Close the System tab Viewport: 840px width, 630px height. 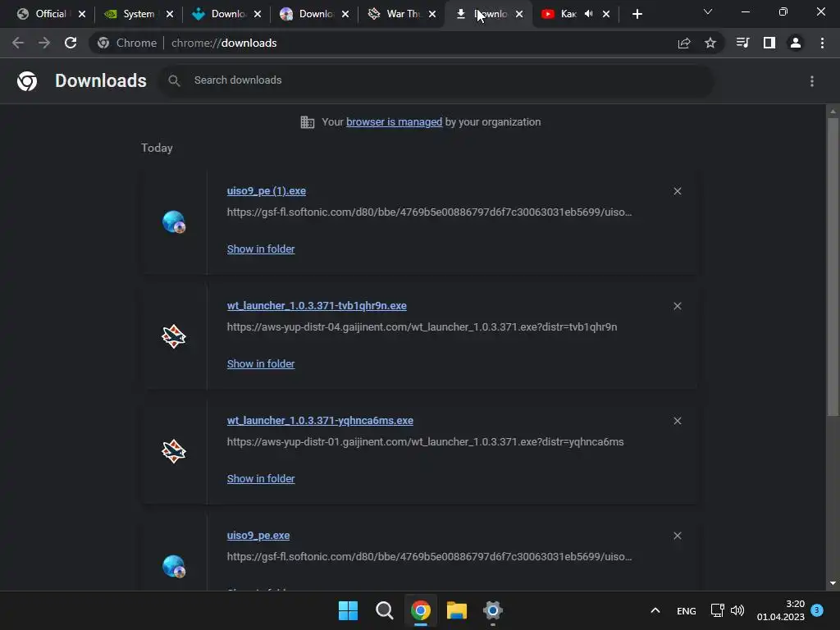coord(170,14)
